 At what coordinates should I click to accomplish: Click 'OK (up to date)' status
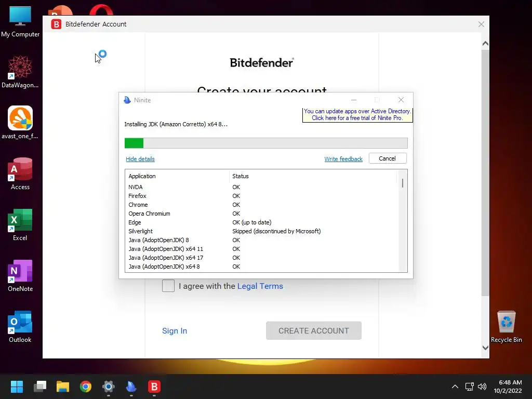(x=252, y=222)
